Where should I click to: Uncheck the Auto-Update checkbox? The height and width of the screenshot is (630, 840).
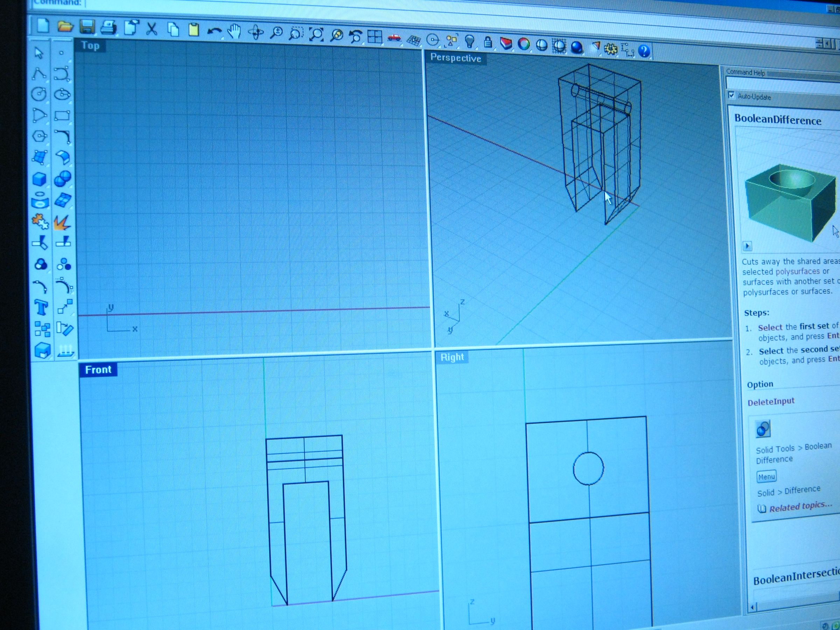click(x=733, y=97)
